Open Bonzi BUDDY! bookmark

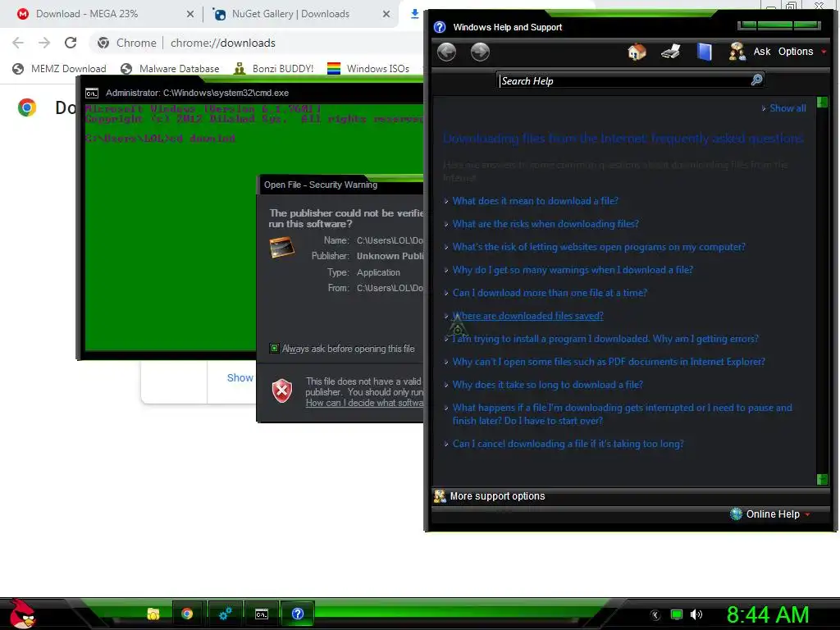click(274, 69)
